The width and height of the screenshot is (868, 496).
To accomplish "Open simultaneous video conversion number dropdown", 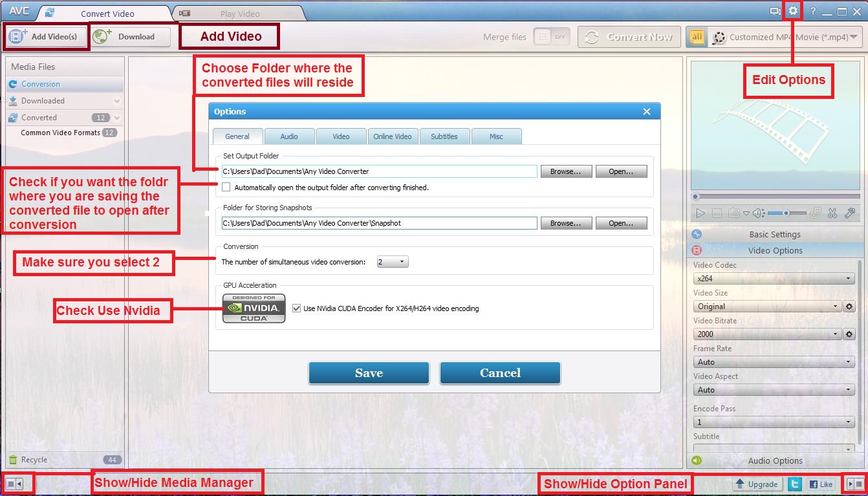I will [x=393, y=262].
